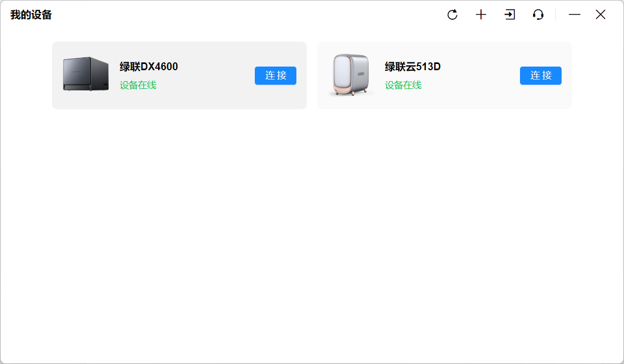The width and height of the screenshot is (624, 364).
Task: Minimize the 我的设备 window
Action: pos(575,15)
